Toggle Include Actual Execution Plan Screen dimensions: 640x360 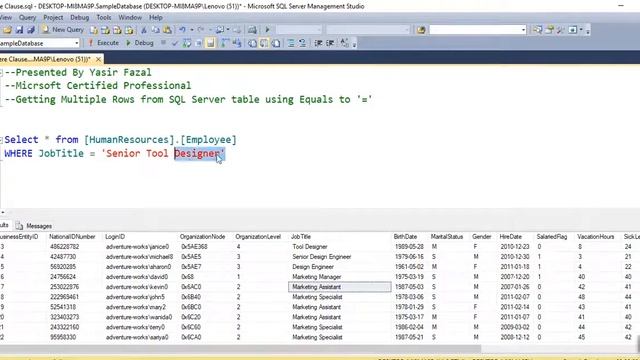(225, 43)
